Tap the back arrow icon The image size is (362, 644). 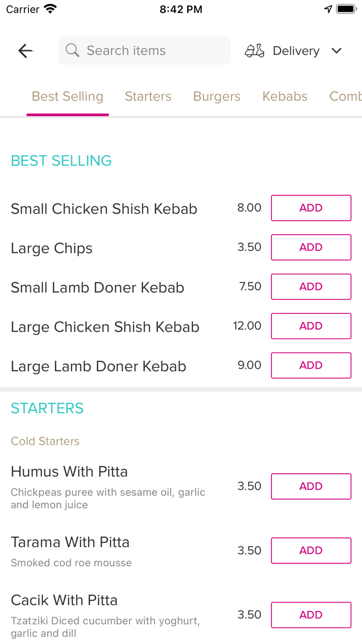[x=25, y=51]
